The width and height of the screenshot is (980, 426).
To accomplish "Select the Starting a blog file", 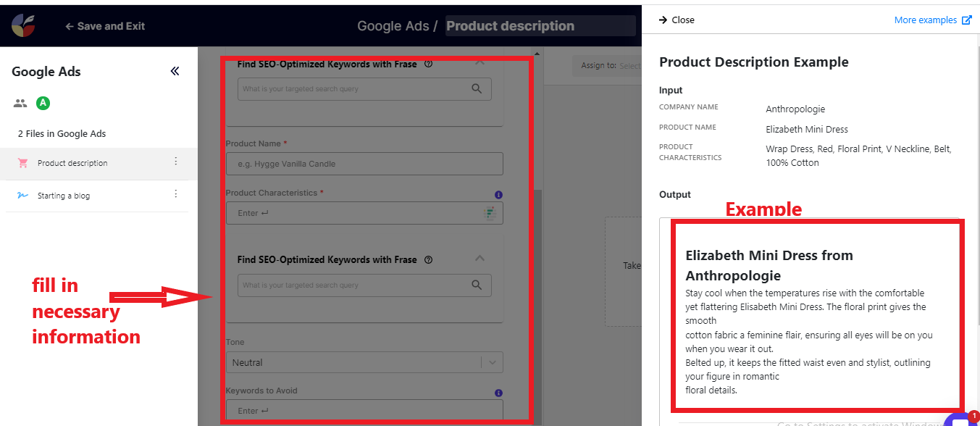I will 64,196.
